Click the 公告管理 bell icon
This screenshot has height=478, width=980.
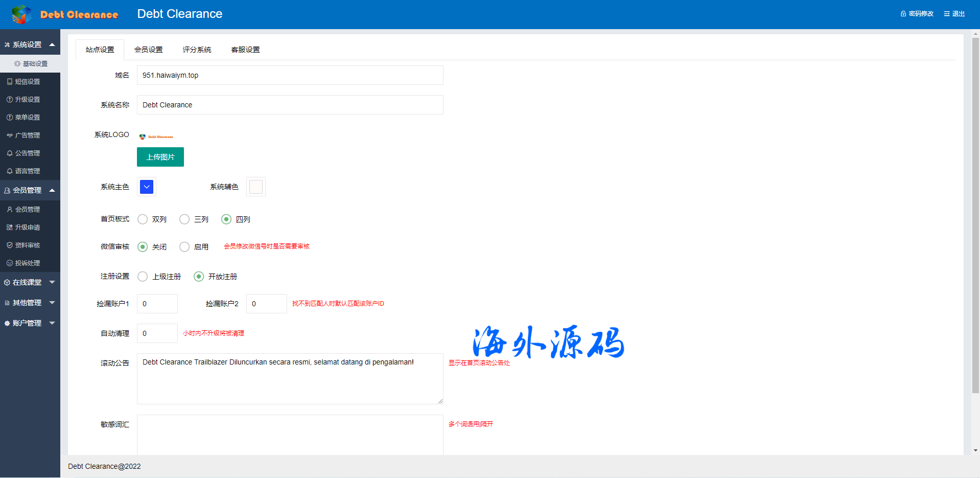(10, 153)
